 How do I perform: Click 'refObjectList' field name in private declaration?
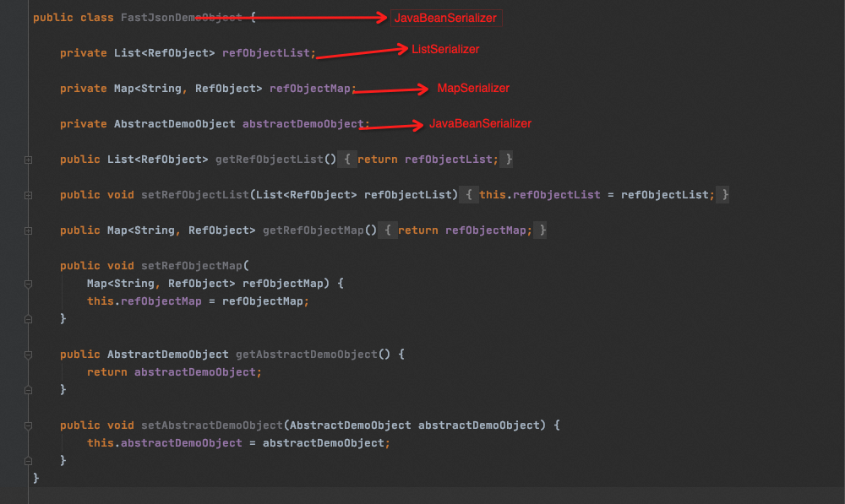click(266, 53)
